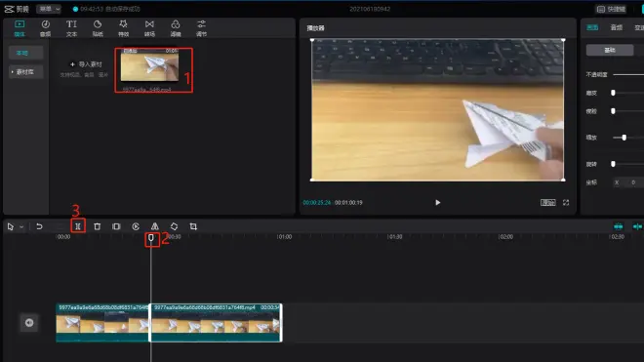
Task: Select the split clip tool in timeline toolbar
Action: click(78, 226)
